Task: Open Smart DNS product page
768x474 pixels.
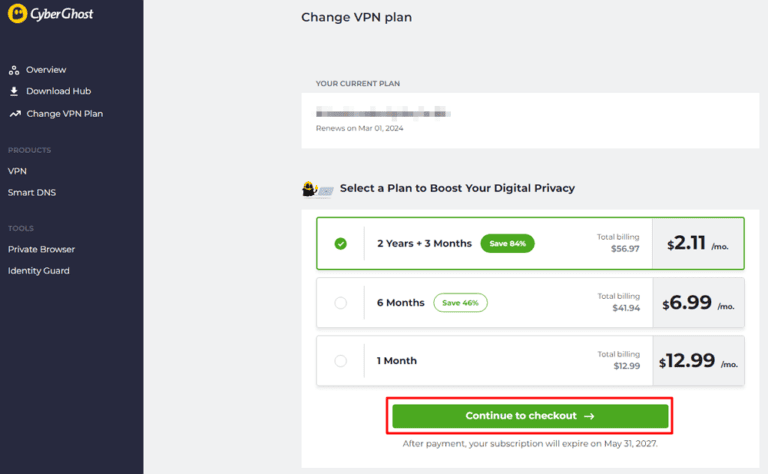Action: (32, 192)
